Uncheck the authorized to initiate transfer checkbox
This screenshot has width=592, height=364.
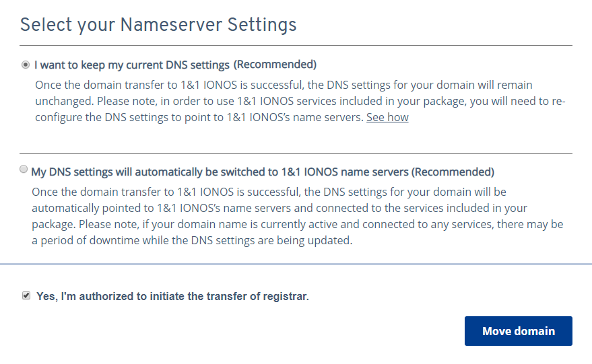click(26, 295)
